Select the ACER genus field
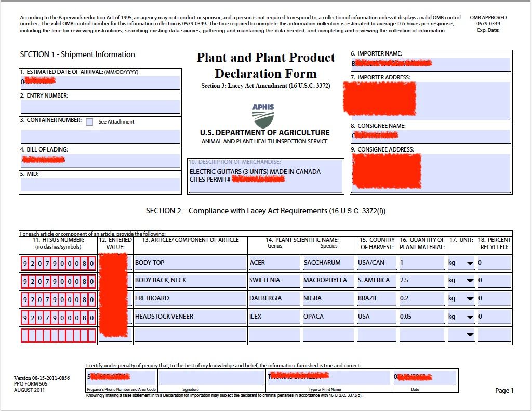This screenshot has height=411, width=532. [x=274, y=263]
